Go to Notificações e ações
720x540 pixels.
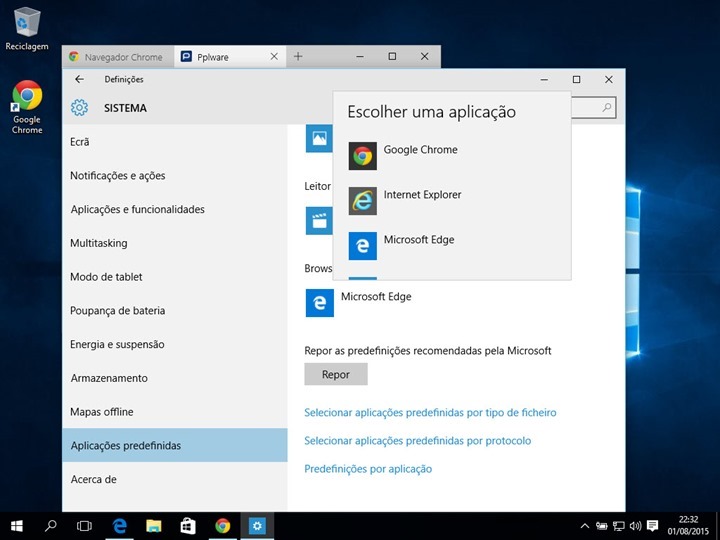pos(118,176)
